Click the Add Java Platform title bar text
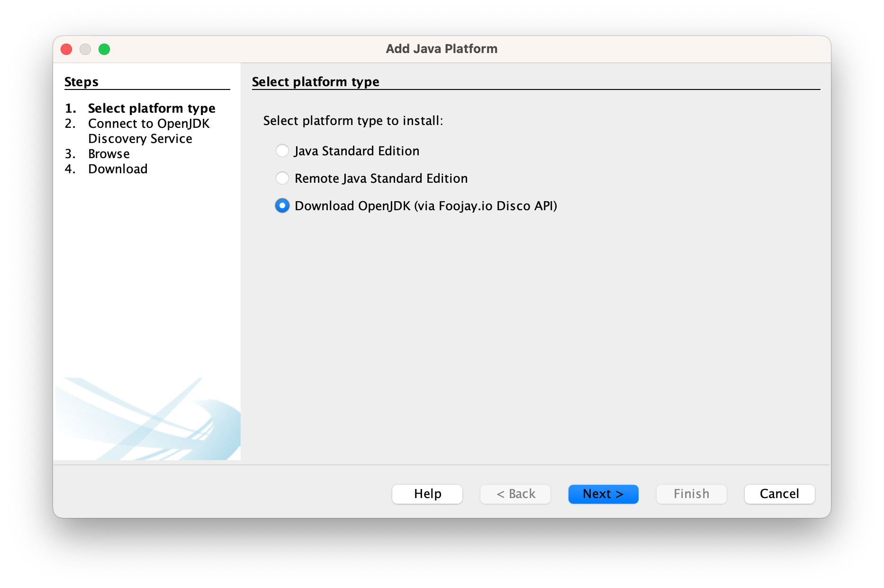884x588 pixels. 441,48
